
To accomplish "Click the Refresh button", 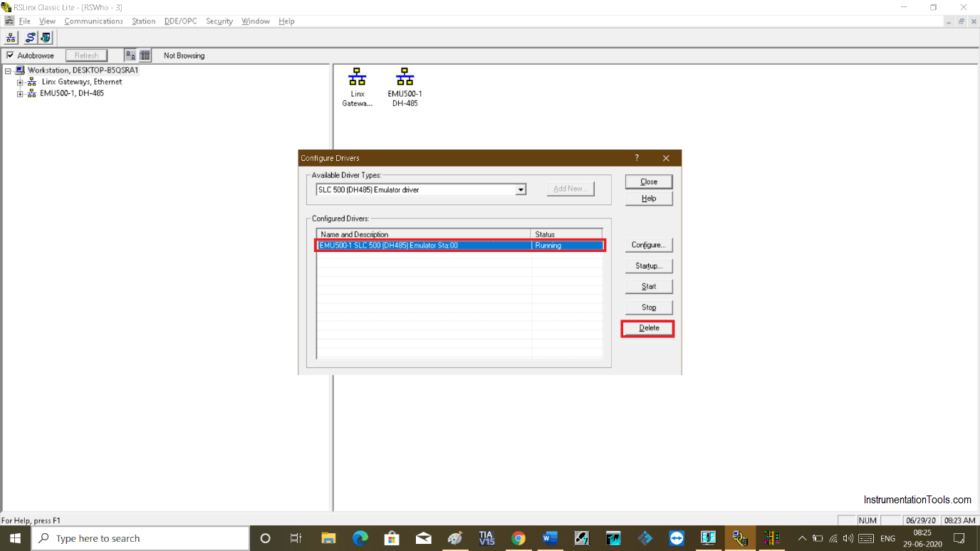I will pos(87,56).
